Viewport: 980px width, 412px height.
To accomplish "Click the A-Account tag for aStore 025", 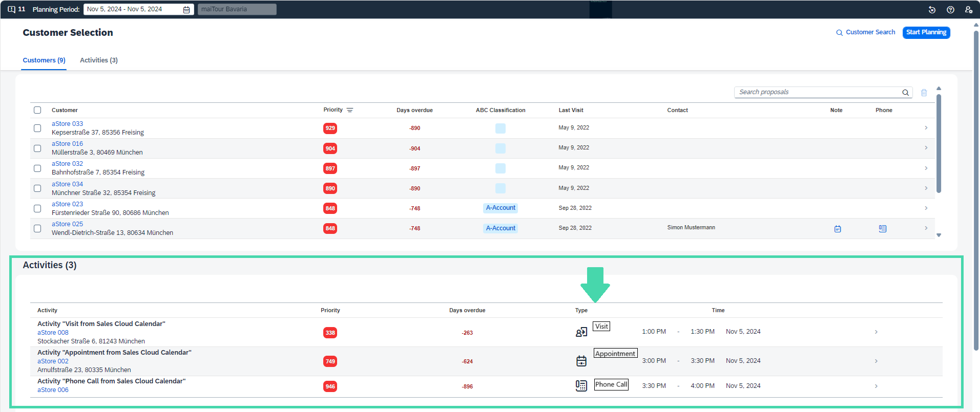I will 501,228.
